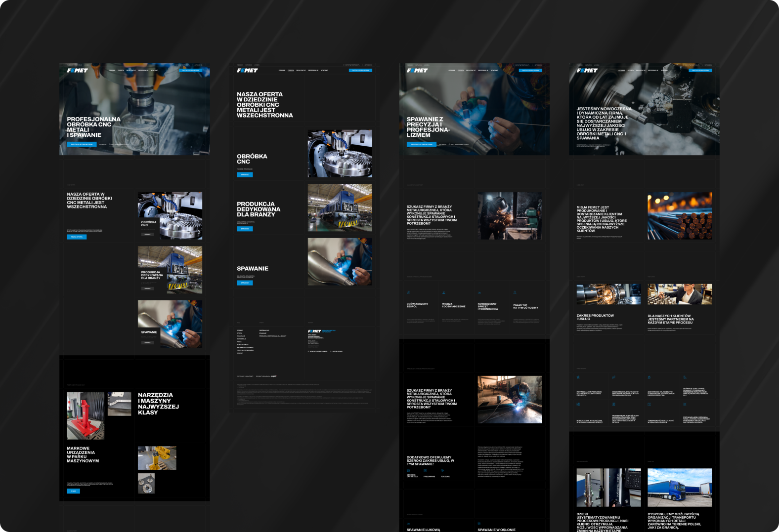Click the email envelope icon in the footer
Screen dimensions: 779x532
pos(308,351)
